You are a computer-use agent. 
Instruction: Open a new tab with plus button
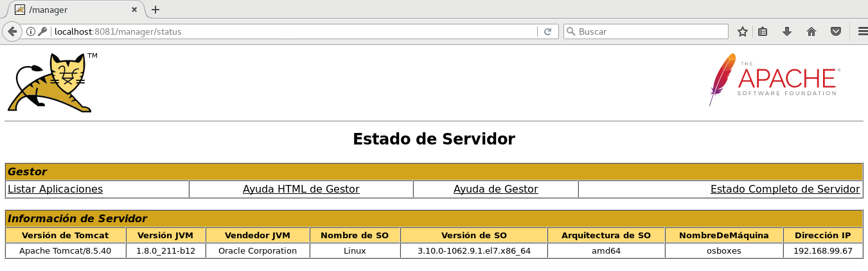[155, 10]
